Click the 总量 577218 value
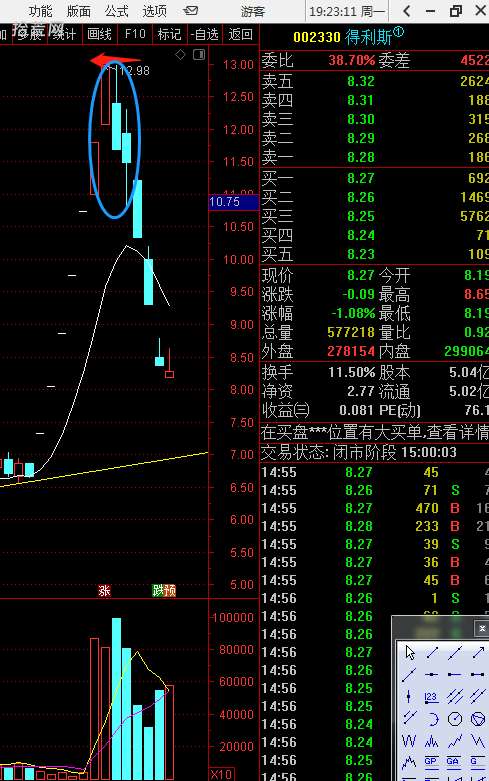Image resolution: width=489 pixels, height=781 pixels. 351,332
